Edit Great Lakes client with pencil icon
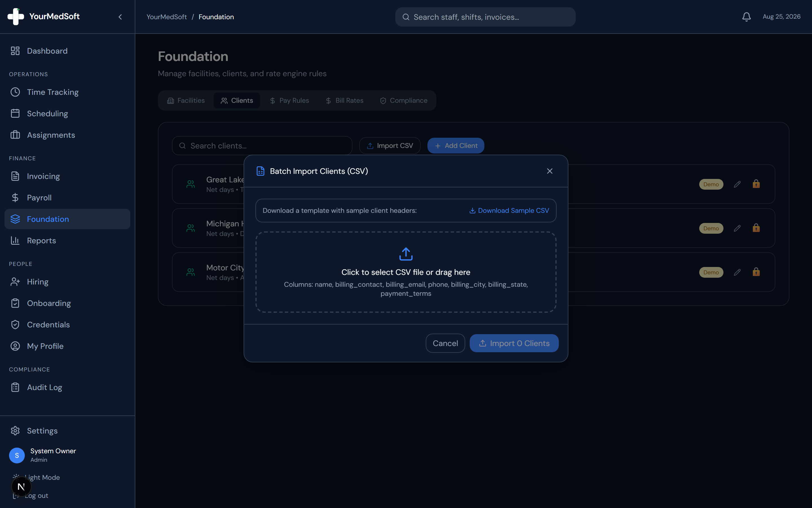Image resolution: width=812 pixels, height=508 pixels. 737,184
